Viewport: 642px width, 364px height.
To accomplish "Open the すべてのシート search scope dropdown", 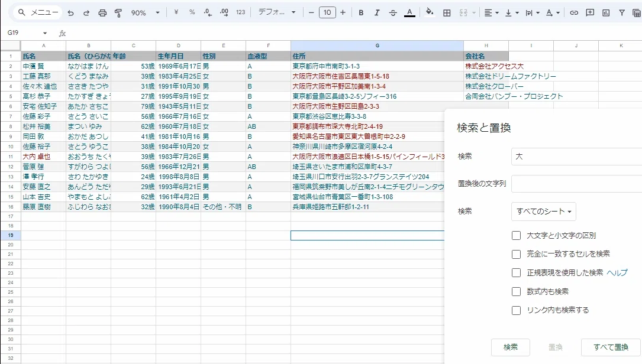I will 544,212.
